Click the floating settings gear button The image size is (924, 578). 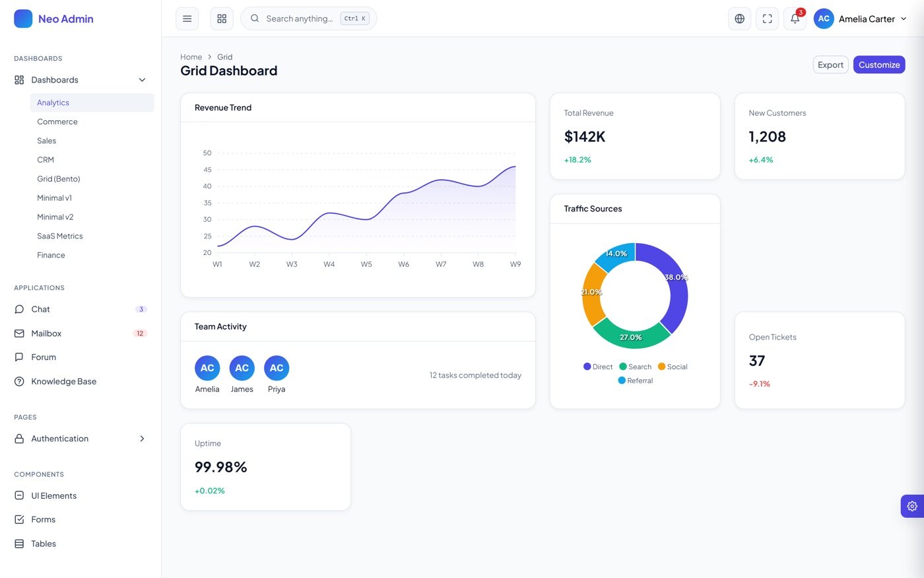click(x=912, y=506)
